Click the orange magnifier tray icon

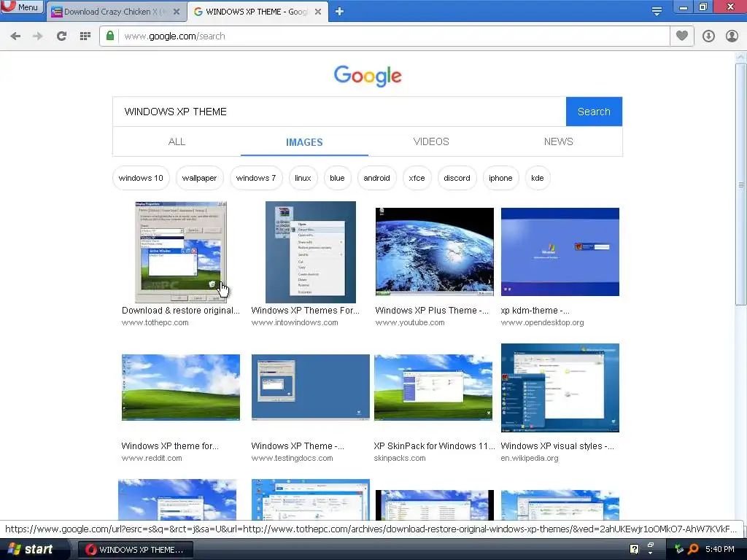[693, 549]
